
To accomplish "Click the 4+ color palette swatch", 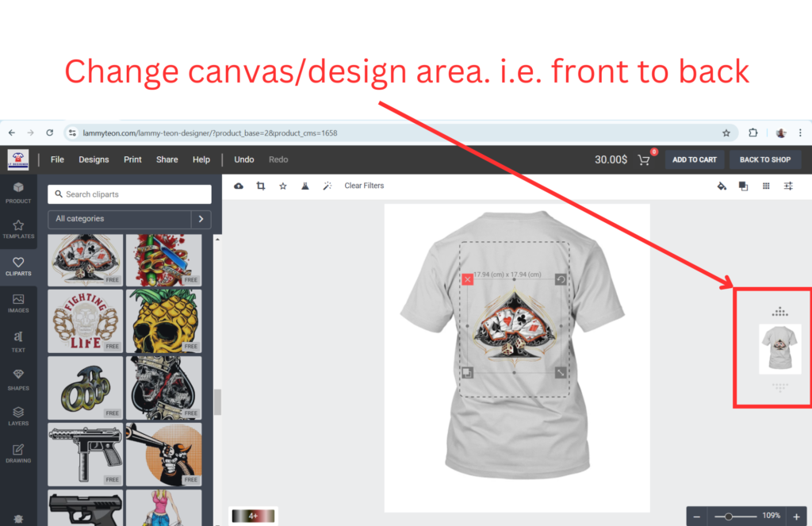I will click(253, 516).
